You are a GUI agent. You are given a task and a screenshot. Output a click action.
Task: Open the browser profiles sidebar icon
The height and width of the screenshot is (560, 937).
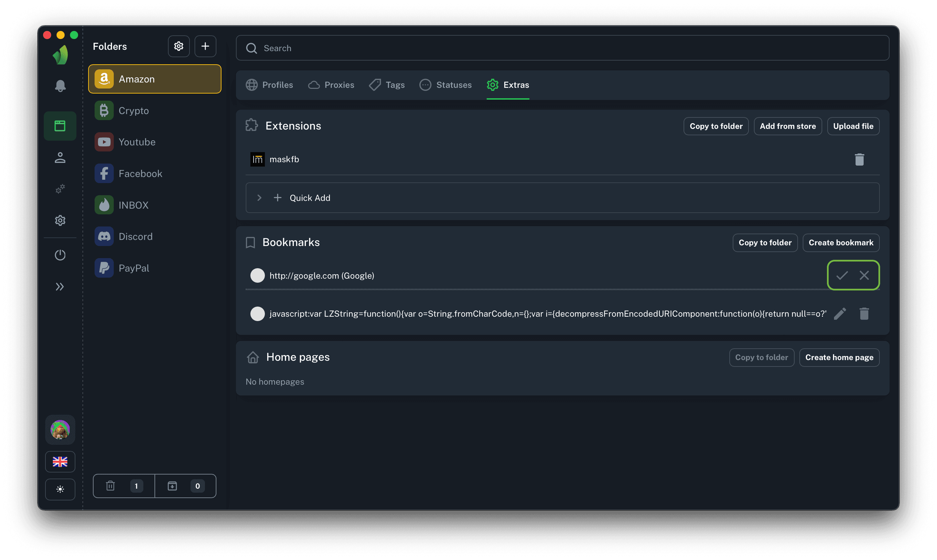point(60,126)
